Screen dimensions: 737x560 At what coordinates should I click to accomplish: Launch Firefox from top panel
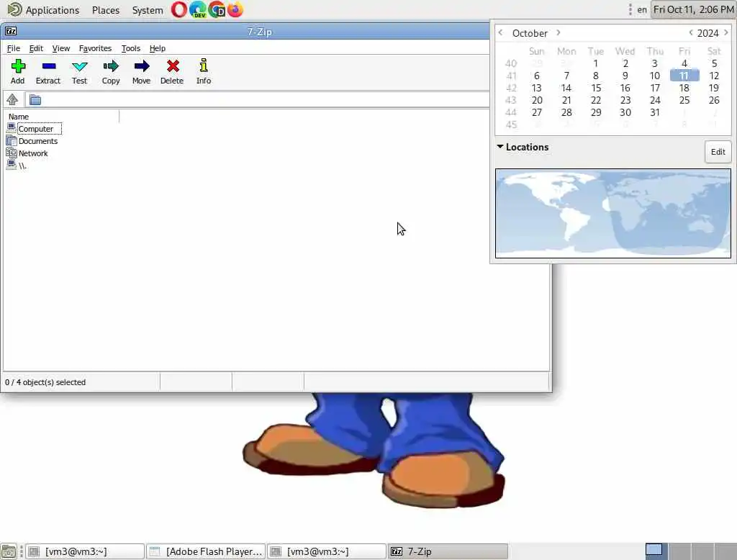pyautogui.click(x=235, y=9)
